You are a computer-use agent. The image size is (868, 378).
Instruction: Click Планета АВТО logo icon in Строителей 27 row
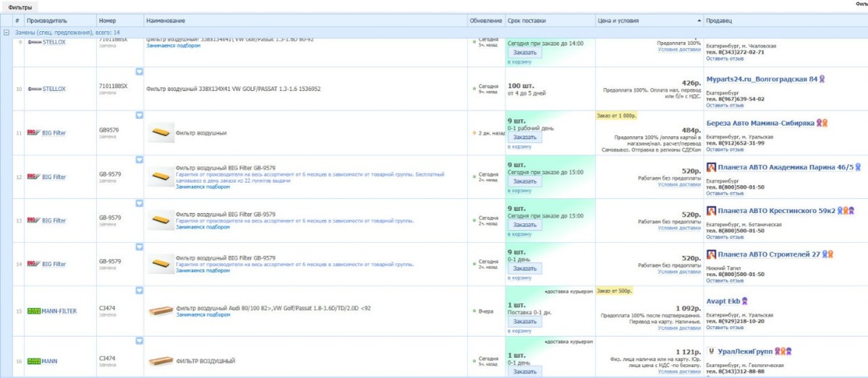click(711, 254)
